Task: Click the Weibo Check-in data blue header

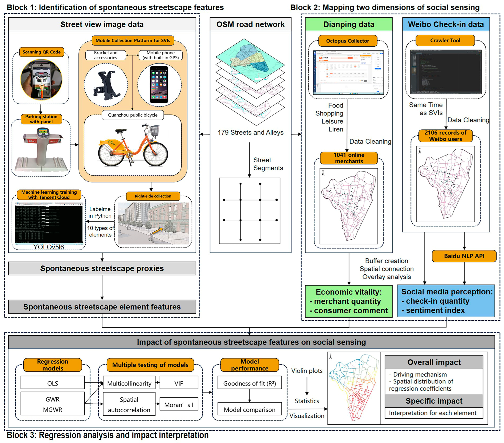Action: point(446,24)
